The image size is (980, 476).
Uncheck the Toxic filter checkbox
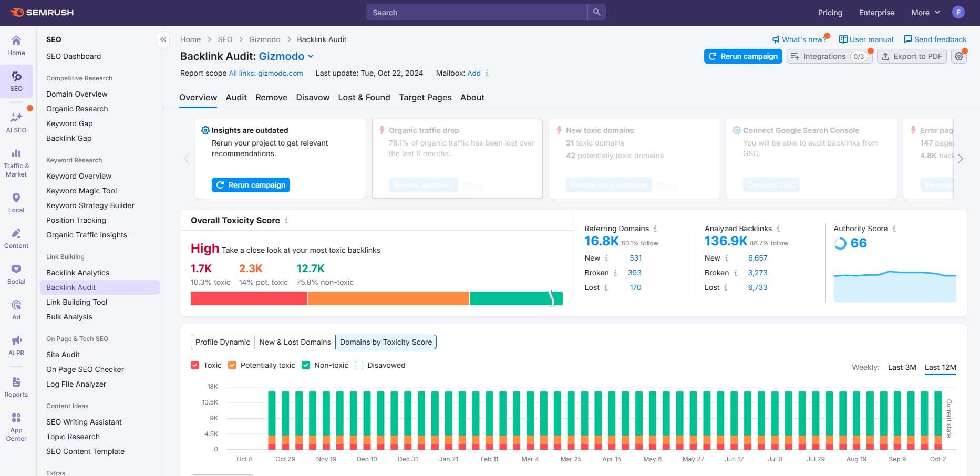[x=195, y=365]
